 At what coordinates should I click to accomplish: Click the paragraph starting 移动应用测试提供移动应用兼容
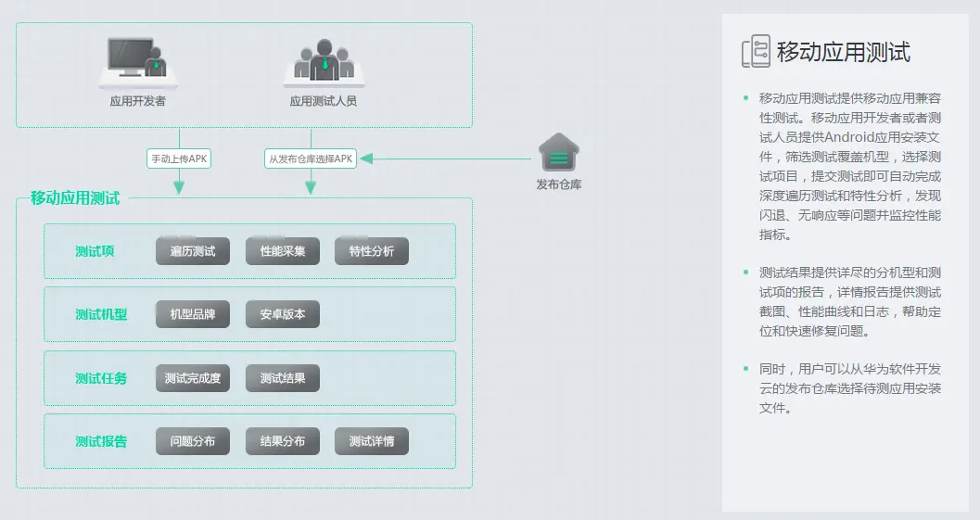tap(849, 166)
